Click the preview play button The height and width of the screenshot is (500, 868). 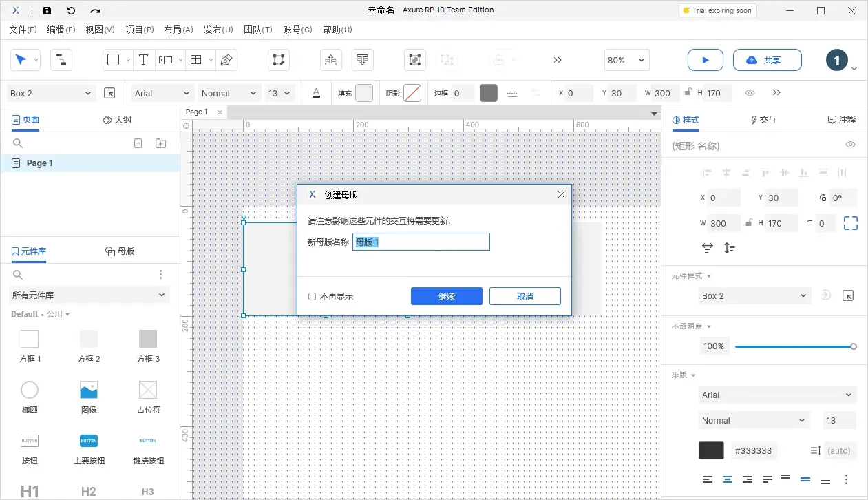pos(705,60)
